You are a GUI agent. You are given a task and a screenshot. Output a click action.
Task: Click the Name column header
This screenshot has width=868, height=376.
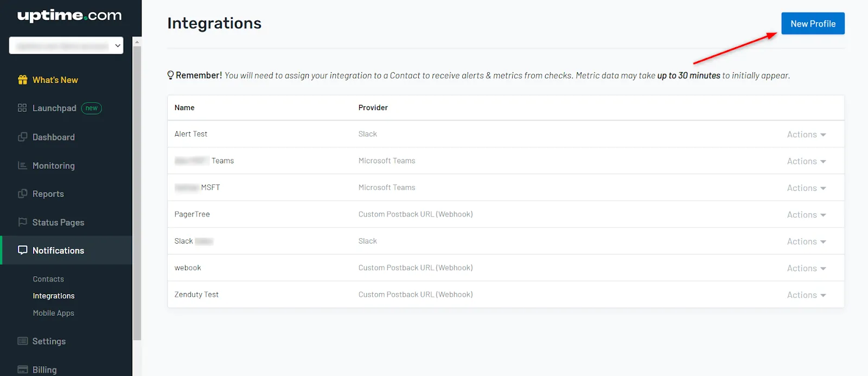(x=184, y=107)
